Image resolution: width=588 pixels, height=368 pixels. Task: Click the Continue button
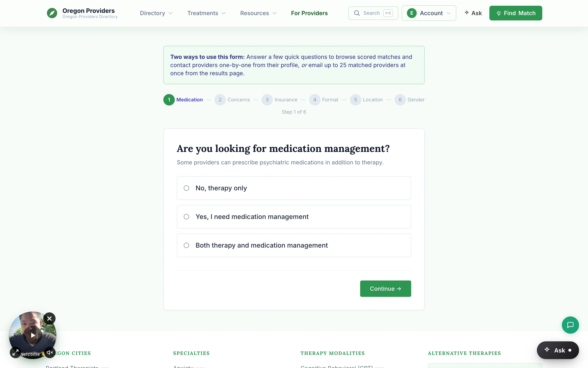(x=385, y=289)
